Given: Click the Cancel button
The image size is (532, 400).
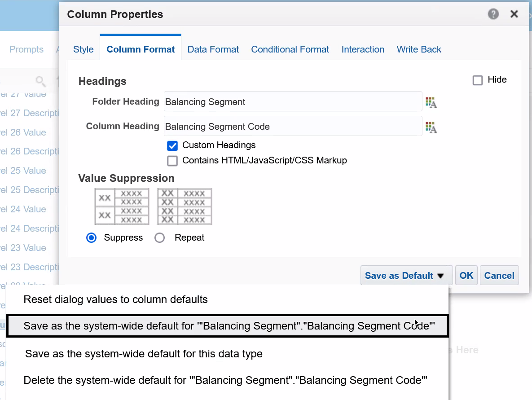Looking at the screenshot, I should click(x=499, y=276).
